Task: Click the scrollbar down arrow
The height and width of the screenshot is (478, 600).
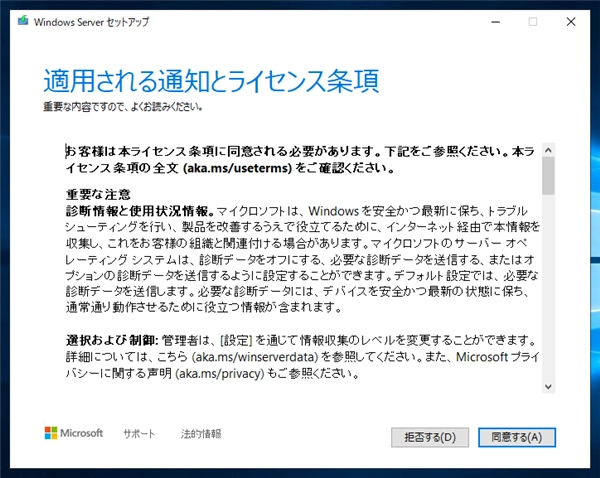Action: tap(548, 387)
